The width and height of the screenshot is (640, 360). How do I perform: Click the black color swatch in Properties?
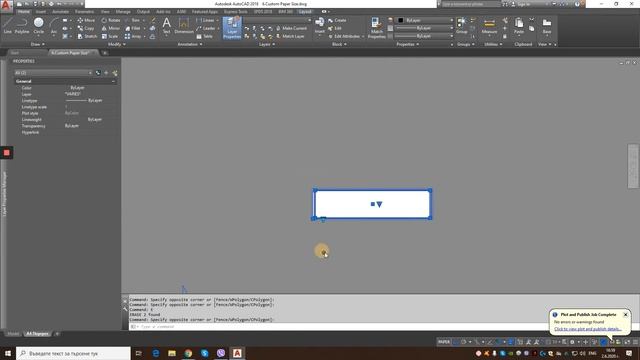[401, 20]
